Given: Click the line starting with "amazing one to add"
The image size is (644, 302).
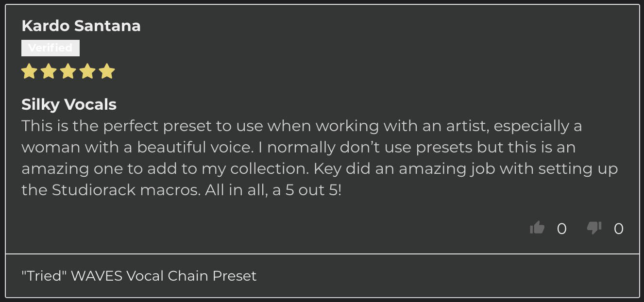Looking at the screenshot, I should click(x=320, y=169).
